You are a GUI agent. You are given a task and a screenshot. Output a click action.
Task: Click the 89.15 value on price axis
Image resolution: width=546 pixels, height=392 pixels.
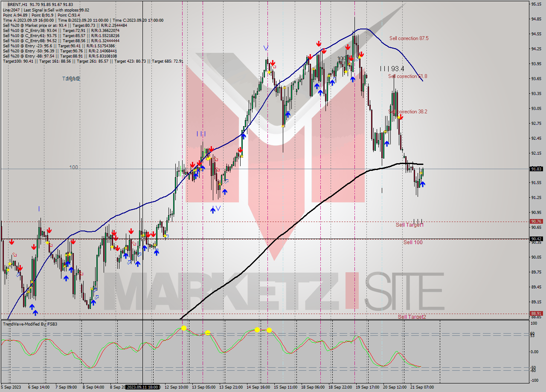coord(536,302)
